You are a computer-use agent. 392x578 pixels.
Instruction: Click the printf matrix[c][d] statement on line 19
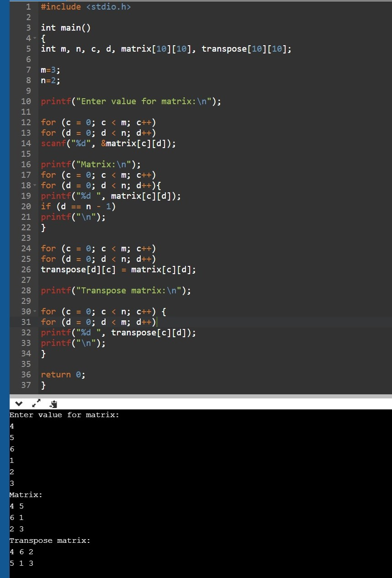(x=111, y=196)
